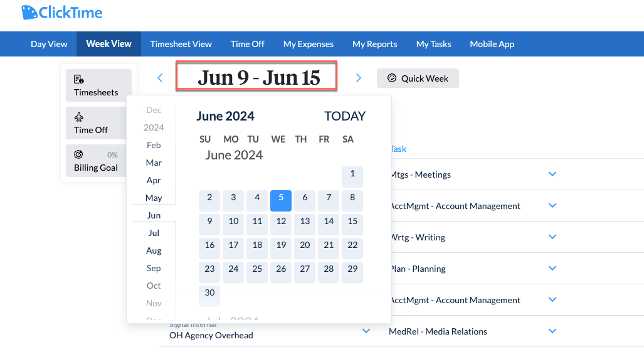Open the Time Off sidebar panel
Viewport: 644px width, 349px height.
tap(97, 123)
